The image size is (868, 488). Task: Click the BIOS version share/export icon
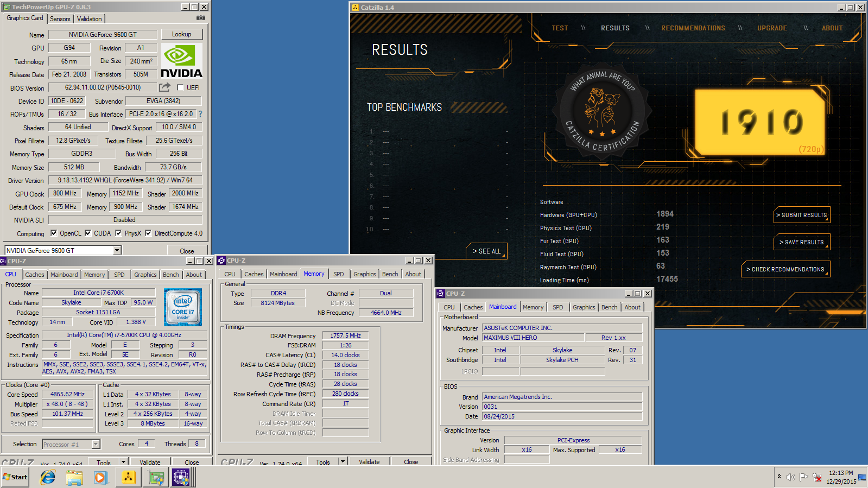(164, 87)
